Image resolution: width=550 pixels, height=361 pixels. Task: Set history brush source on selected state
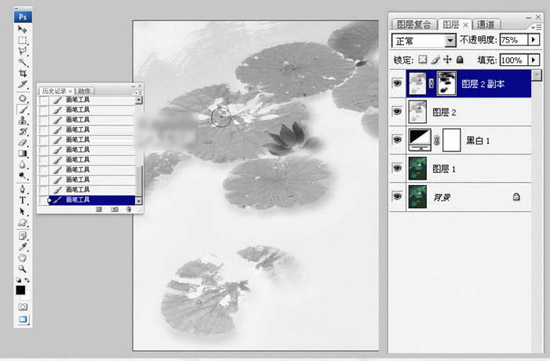[43, 200]
